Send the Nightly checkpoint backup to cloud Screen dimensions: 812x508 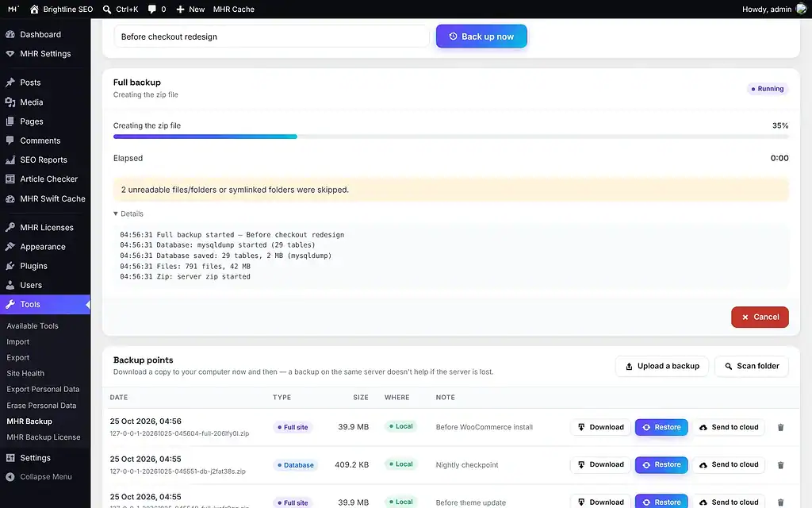(x=729, y=464)
